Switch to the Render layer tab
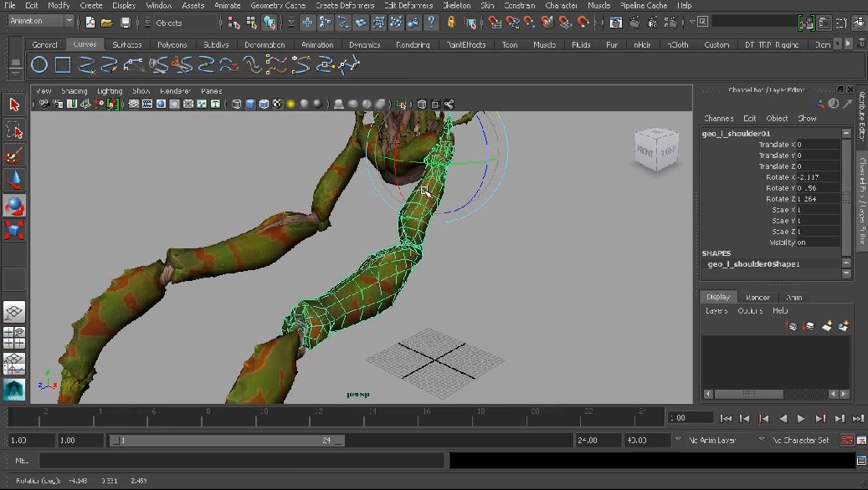This screenshot has height=490, width=868. click(x=758, y=298)
